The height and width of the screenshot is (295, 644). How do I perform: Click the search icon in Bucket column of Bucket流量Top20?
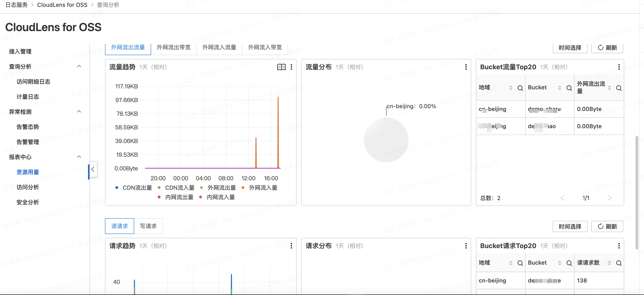click(x=569, y=88)
